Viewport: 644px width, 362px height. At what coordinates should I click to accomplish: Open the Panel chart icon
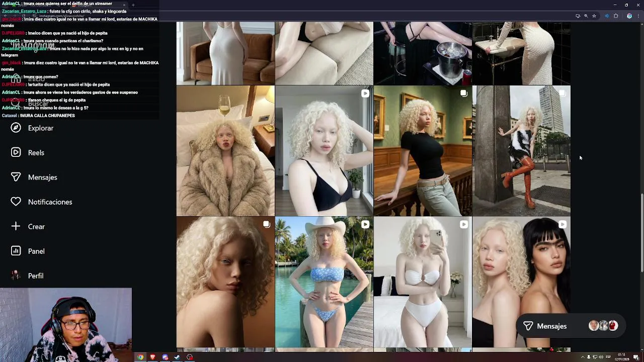[x=16, y=251]
